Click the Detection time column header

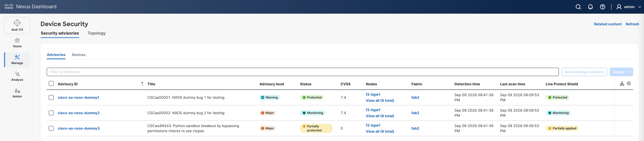point(467,84)
